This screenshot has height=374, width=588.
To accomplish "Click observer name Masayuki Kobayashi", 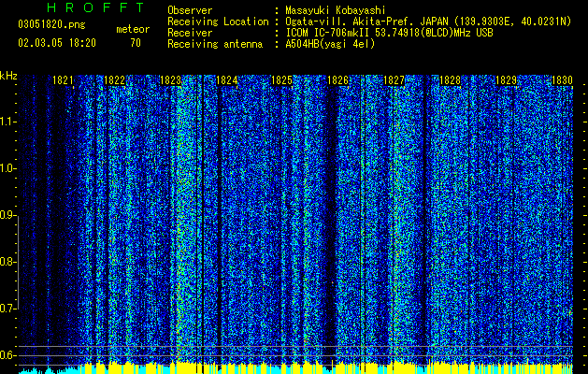I will pos(336,10).
